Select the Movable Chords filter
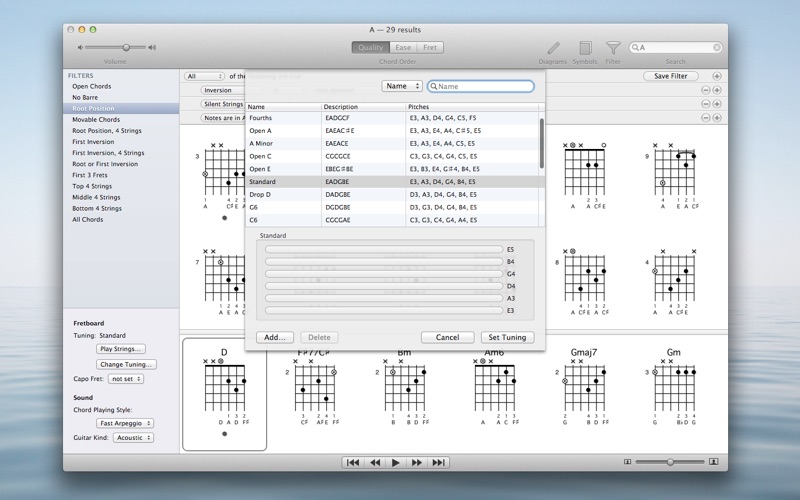Screen dimensions: 800x500 [96, 119]
